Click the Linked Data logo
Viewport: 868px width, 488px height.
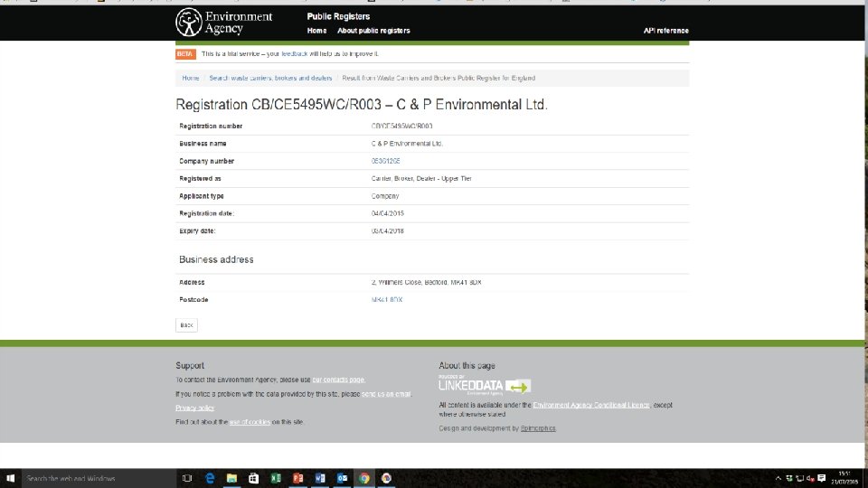click(x=485, y=385)
